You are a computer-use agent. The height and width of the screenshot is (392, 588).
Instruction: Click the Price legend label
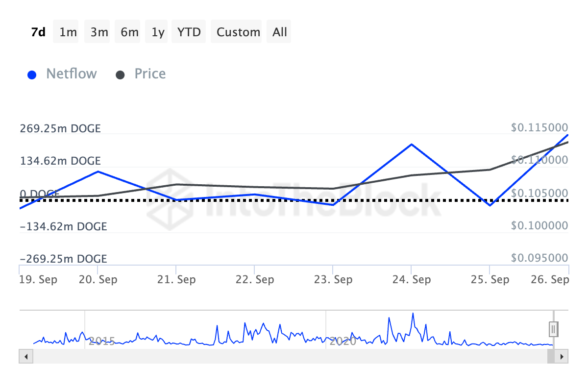[x=150, y=74]
